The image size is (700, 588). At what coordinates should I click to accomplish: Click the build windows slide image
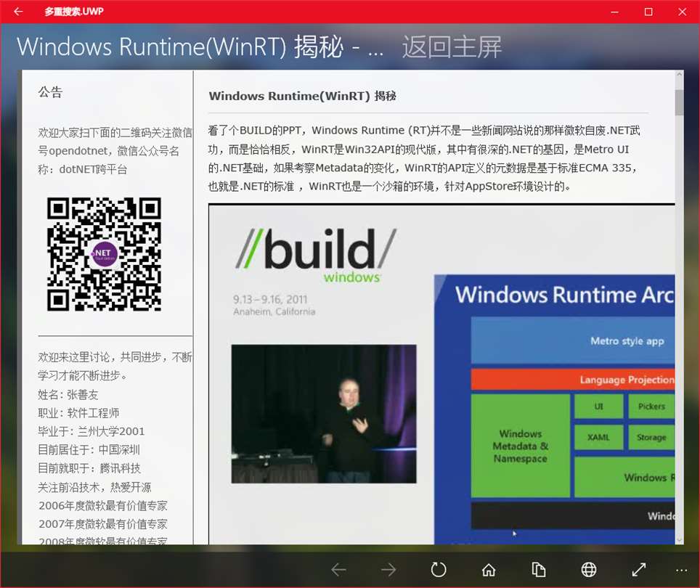[441, 374]
